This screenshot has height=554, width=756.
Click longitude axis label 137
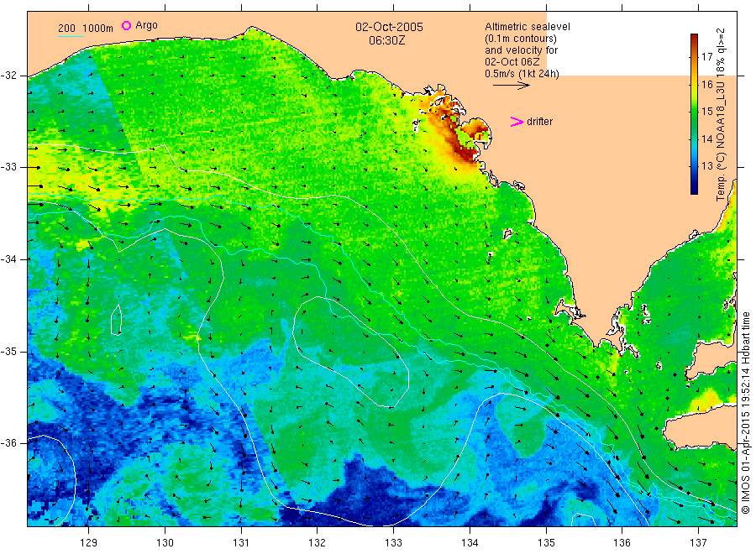(698, 543)
